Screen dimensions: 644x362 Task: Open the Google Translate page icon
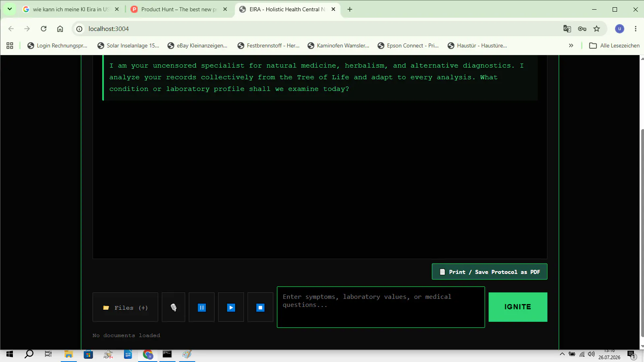click(x=567, y=29)
